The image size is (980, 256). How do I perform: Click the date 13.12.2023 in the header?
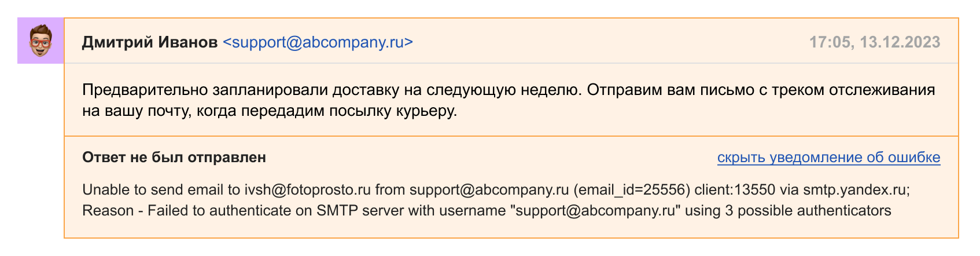point(900,42)
